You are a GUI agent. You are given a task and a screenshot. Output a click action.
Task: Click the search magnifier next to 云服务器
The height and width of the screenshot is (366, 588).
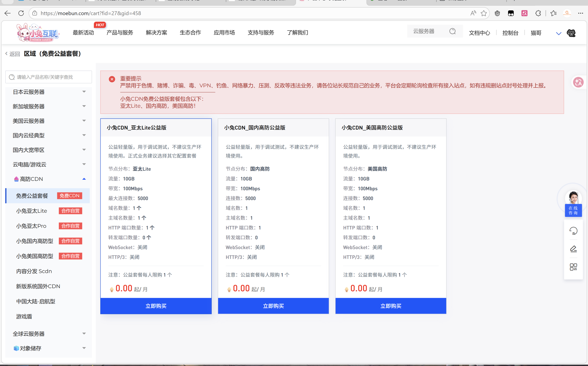pyautogui.click(x=452, y=31)
